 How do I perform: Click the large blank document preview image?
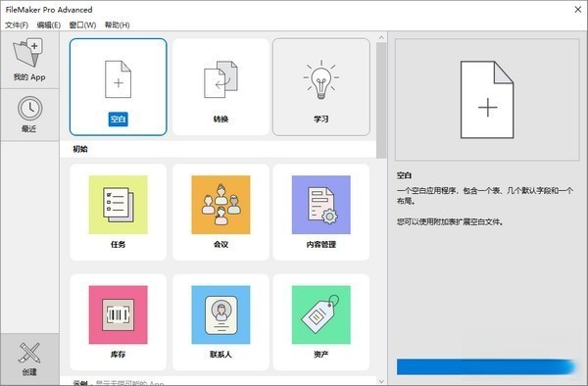pos(487,100)
